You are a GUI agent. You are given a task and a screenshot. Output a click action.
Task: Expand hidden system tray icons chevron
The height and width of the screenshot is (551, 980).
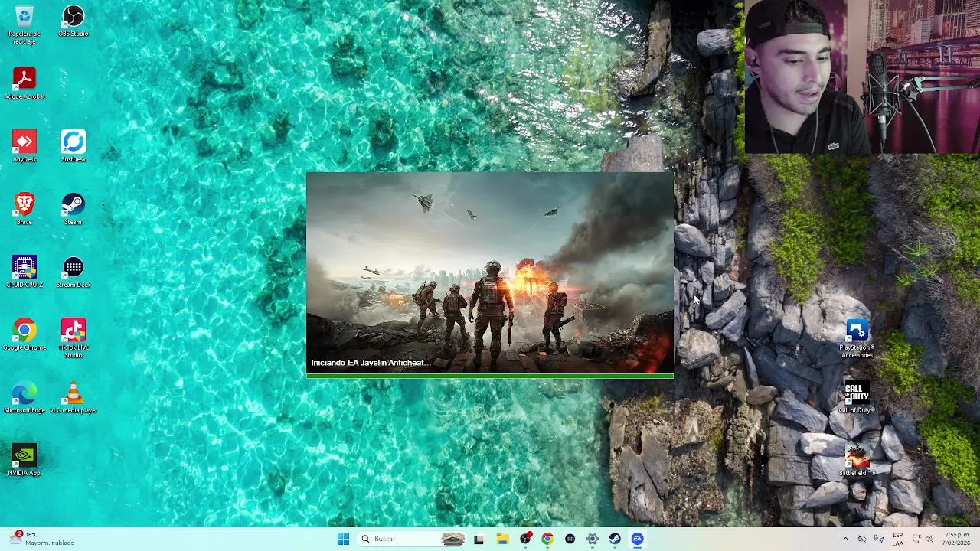(x=845, y=539)
